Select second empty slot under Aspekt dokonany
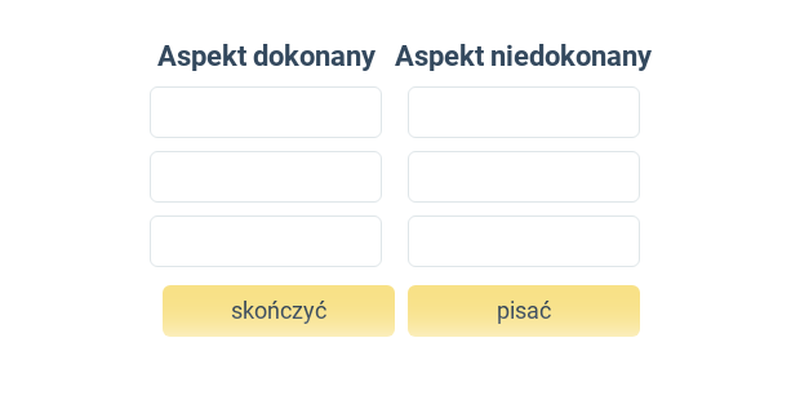Screen dimensions: 800x400 266,177
